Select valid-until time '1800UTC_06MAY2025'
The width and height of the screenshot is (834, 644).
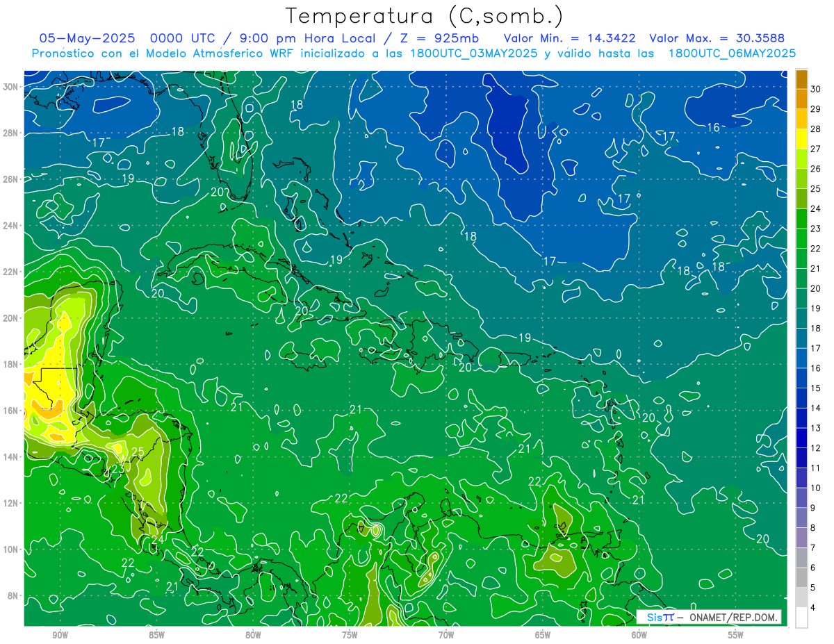pos(732,53)
